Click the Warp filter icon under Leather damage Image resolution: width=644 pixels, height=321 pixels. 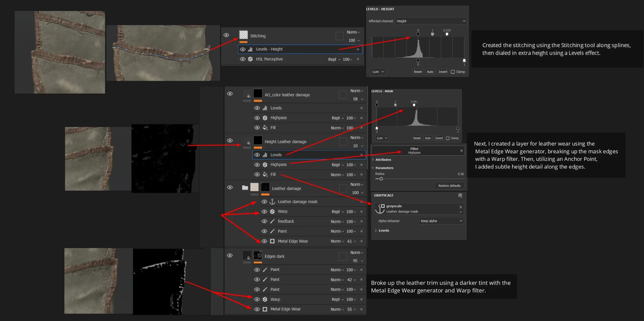[272, 211]
